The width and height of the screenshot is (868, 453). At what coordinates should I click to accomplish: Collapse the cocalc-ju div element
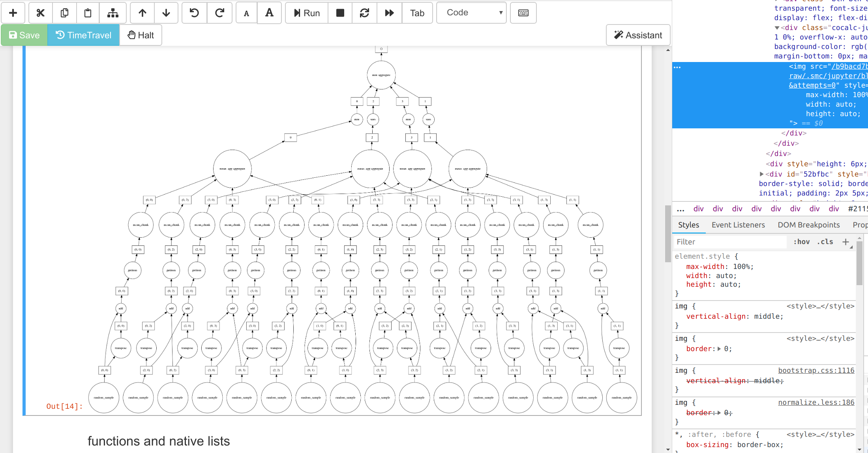click(777, 28)
